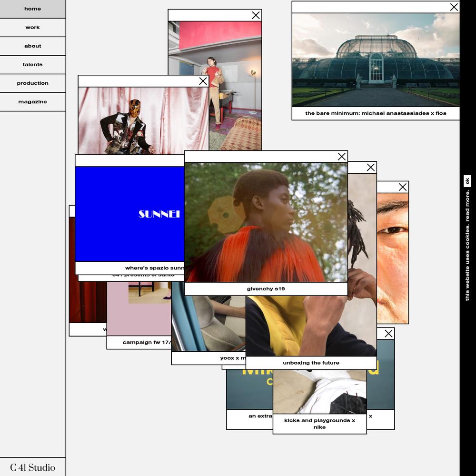476x476 pixels.
Task: Click the yoox caption
Action: click(x=233, y=358)
